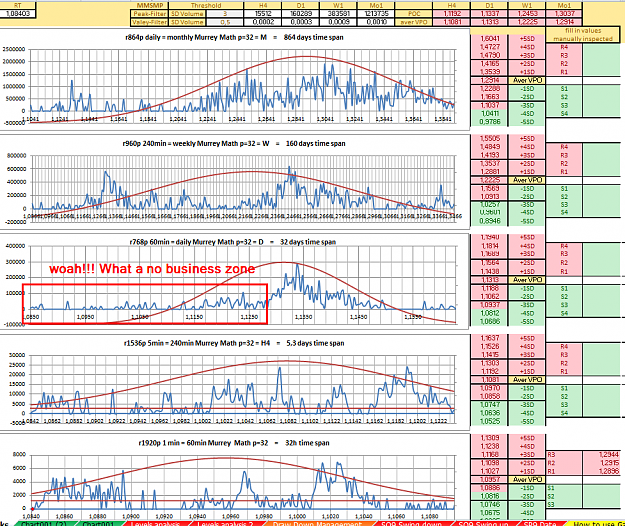
Task: Click the 'fill in values manually inspected' cell
Action: coord(583,35)
